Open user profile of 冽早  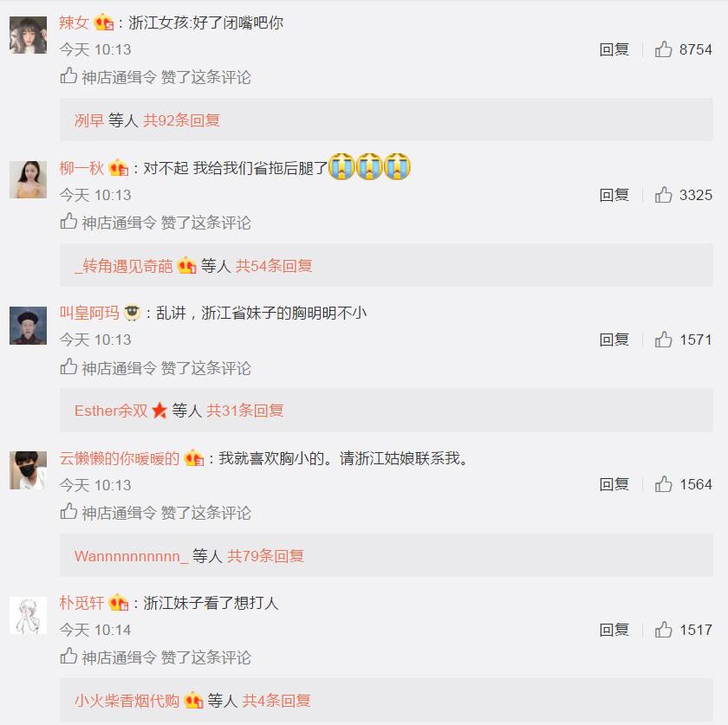pos(89,120)
